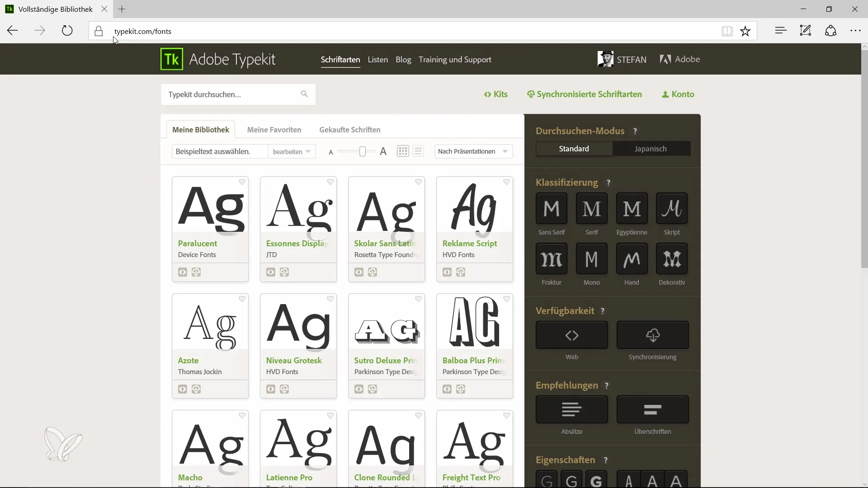Favorite the Sutro Deluxe heart
Screen dimensions: 868x488
click(x=419, y=299)
